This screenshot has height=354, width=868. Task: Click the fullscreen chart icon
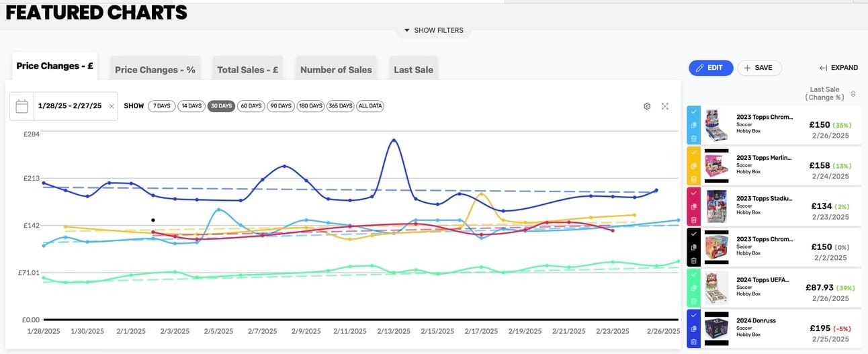pos(665,106)
